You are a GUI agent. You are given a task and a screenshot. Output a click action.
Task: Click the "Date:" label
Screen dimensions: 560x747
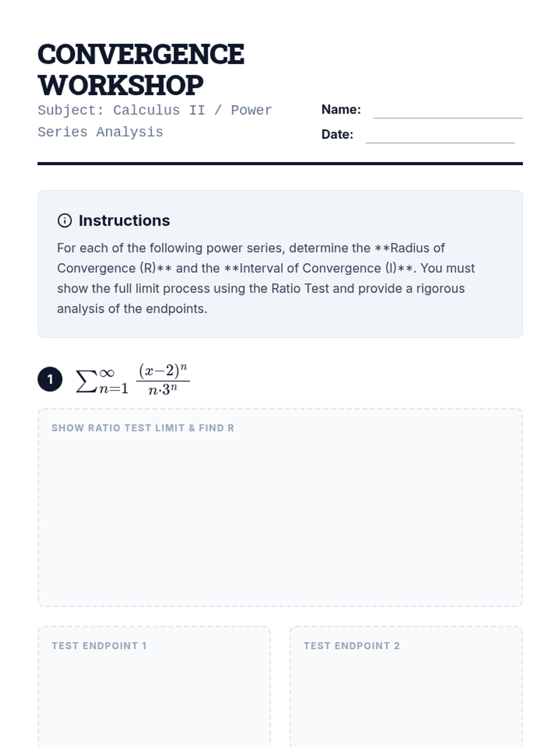click(x=337, y=134)
